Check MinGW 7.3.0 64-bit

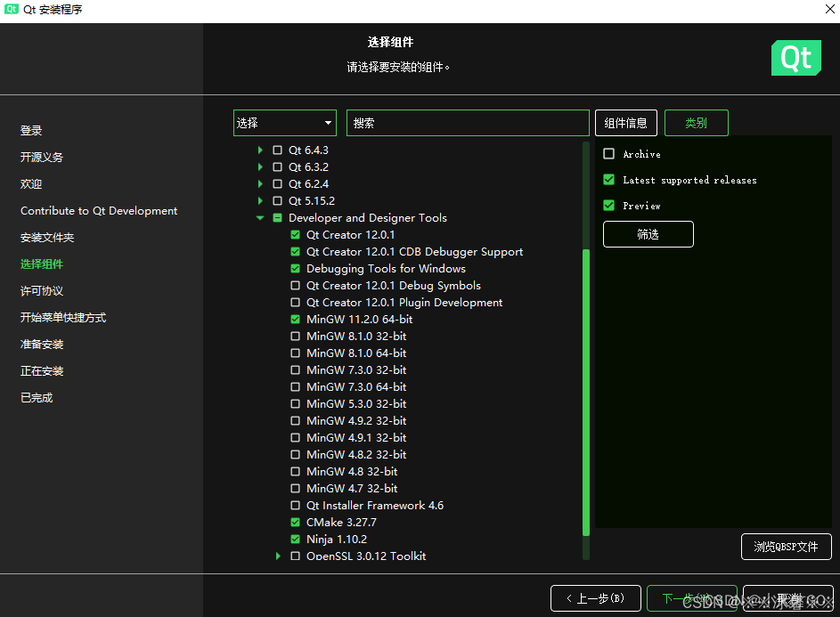[x=295, y=386]
